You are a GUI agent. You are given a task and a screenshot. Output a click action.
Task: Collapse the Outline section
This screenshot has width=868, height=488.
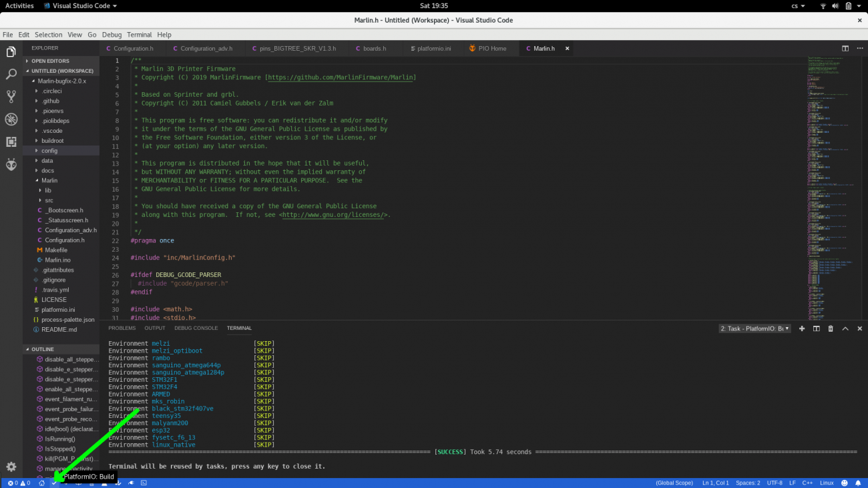[x=61, y=349]
